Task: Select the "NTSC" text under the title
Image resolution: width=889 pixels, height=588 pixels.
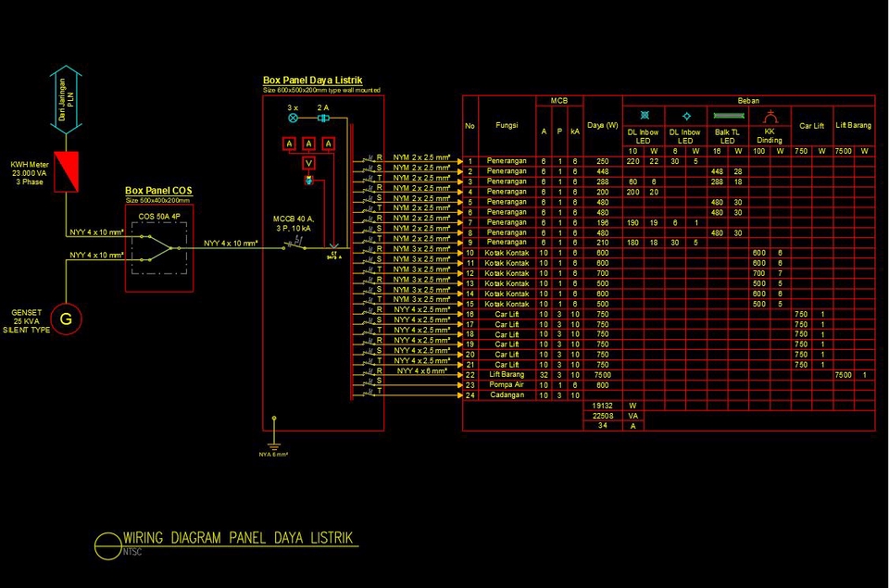Action: (x=132, y=552)
